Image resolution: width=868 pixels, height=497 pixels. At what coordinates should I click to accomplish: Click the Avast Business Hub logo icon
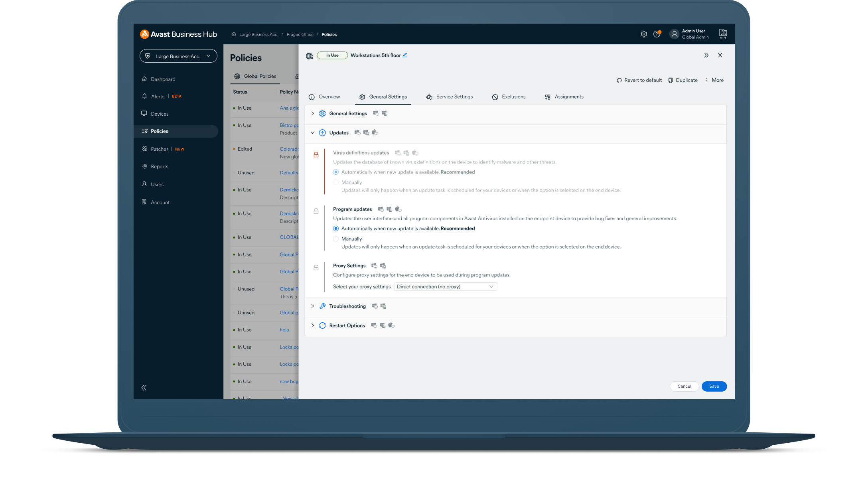point(144,34)
